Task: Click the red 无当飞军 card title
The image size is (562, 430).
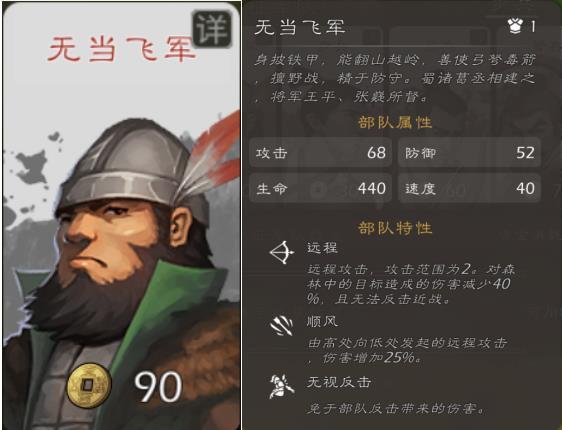Action: (x=122, y=49)
